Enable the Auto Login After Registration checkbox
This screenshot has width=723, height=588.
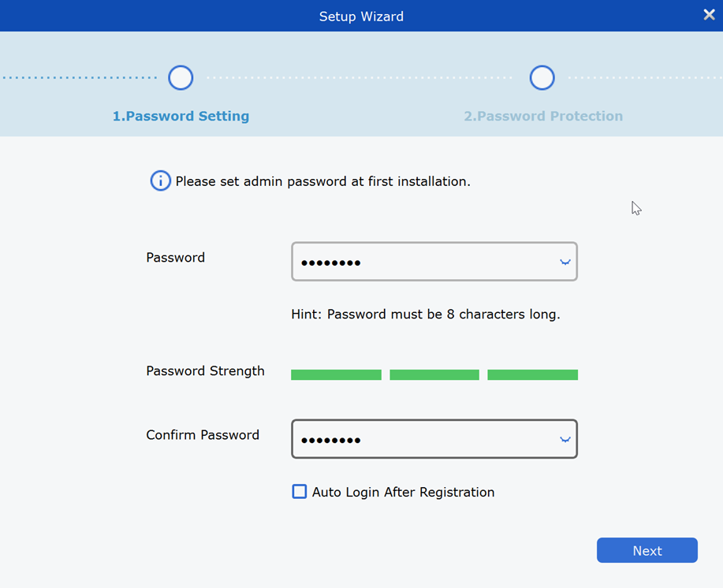click(300, 492)
